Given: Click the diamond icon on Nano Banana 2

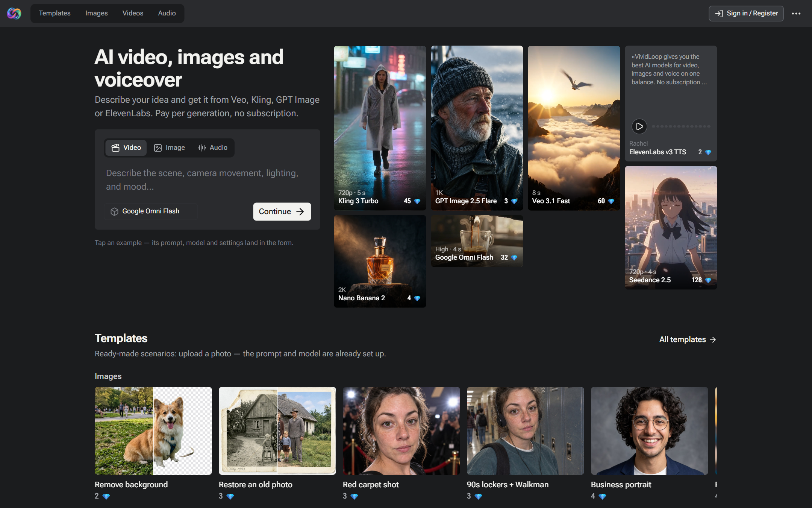Looking at the screenshot, I should (417, 298).
